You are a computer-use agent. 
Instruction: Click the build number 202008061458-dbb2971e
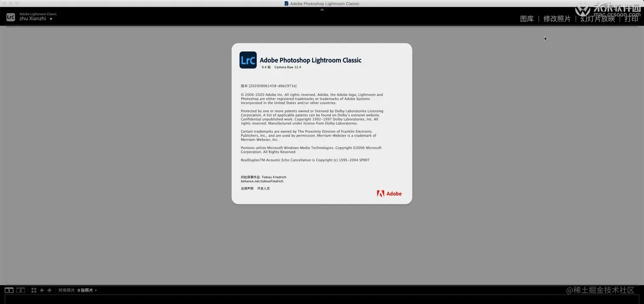273,86
